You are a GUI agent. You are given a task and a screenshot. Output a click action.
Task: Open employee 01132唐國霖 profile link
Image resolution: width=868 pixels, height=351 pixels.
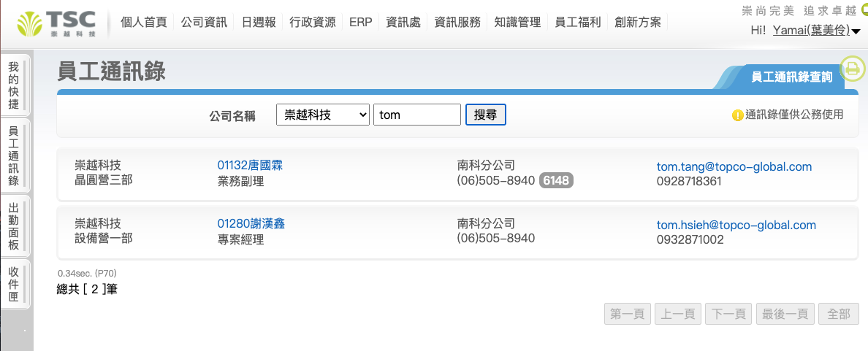tap(250, 166)
